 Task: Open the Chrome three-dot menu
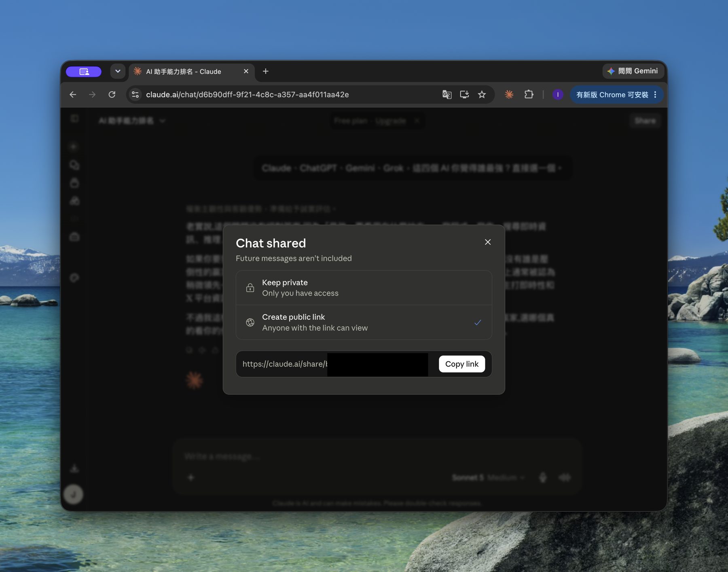(655, 95)
